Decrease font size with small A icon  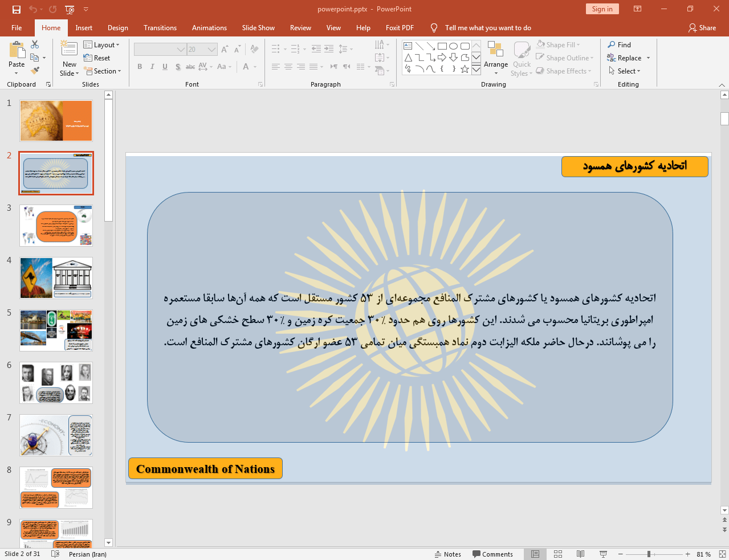[237, 50]
